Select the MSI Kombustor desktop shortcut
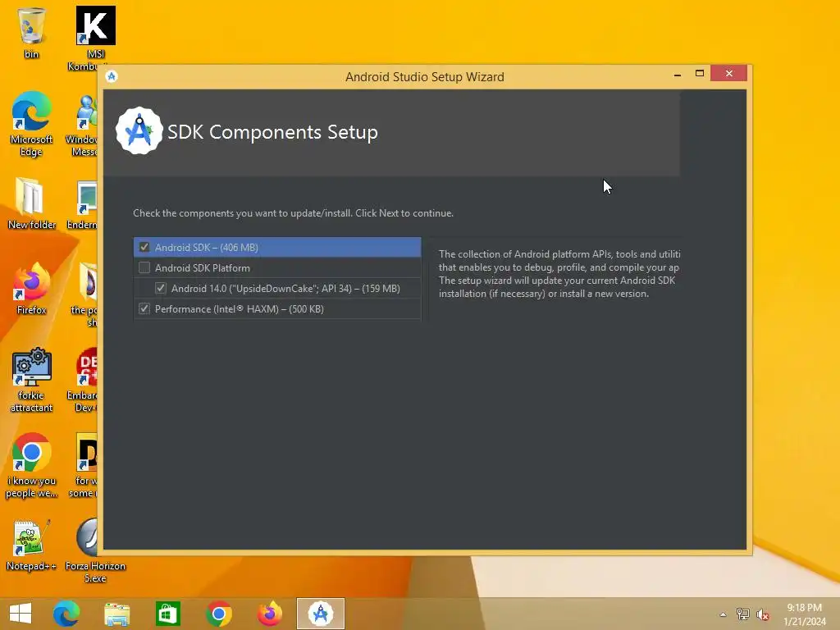The image size is (840, 630). coord(95,39)
